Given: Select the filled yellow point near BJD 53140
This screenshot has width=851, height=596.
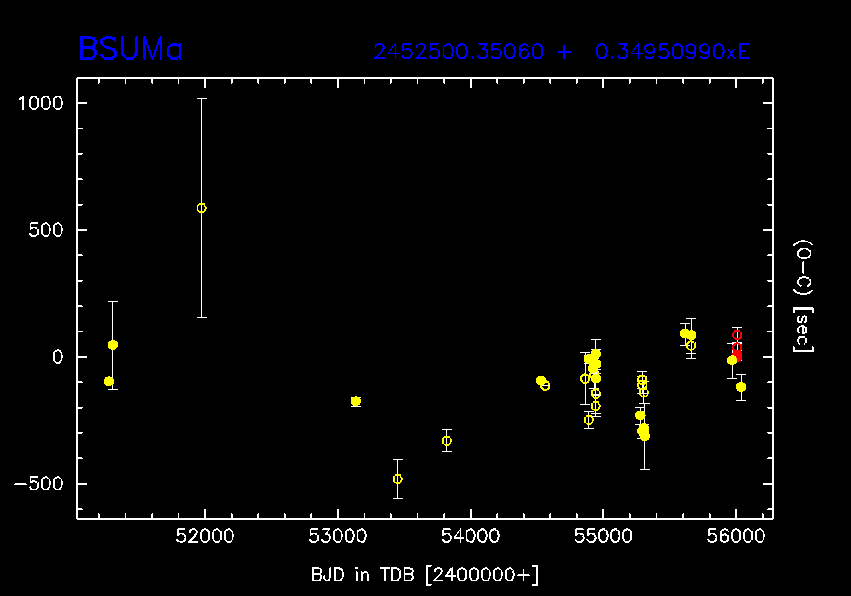Looking at the screenshot, I should point(356,401).
